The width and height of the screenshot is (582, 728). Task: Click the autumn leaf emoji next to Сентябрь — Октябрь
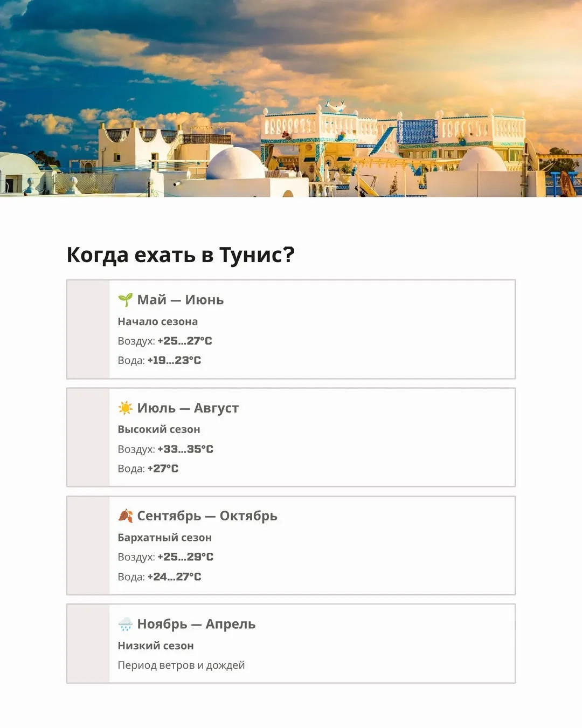[125, 516]
